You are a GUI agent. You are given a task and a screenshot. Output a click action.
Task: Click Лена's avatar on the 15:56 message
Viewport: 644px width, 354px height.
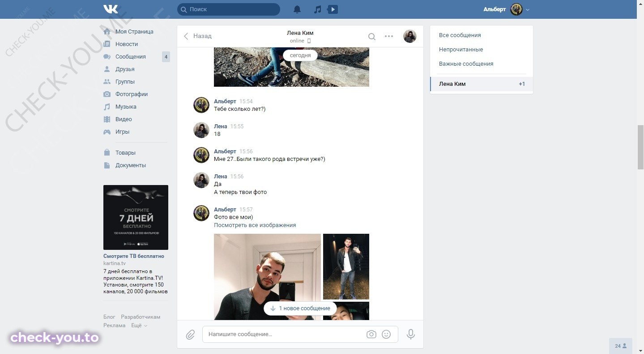(x=201, y=181)
